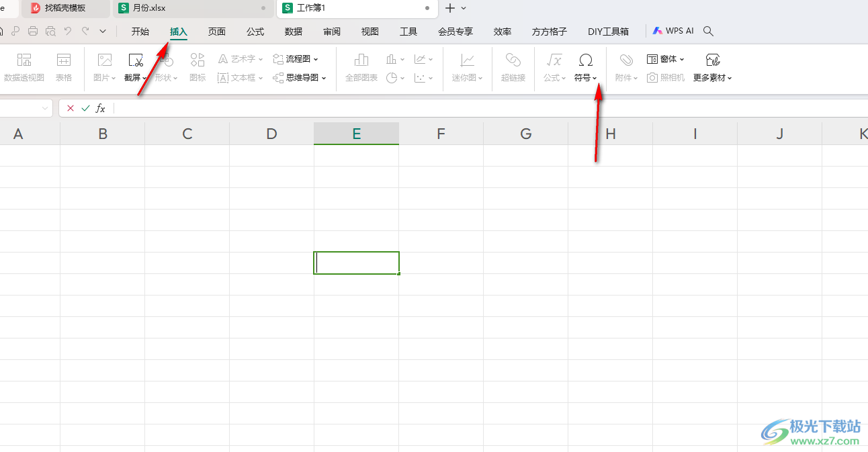Click the confirm (checkmark) entry button
The height and width of the screenshot is (452, 868).
coord(85,108)
